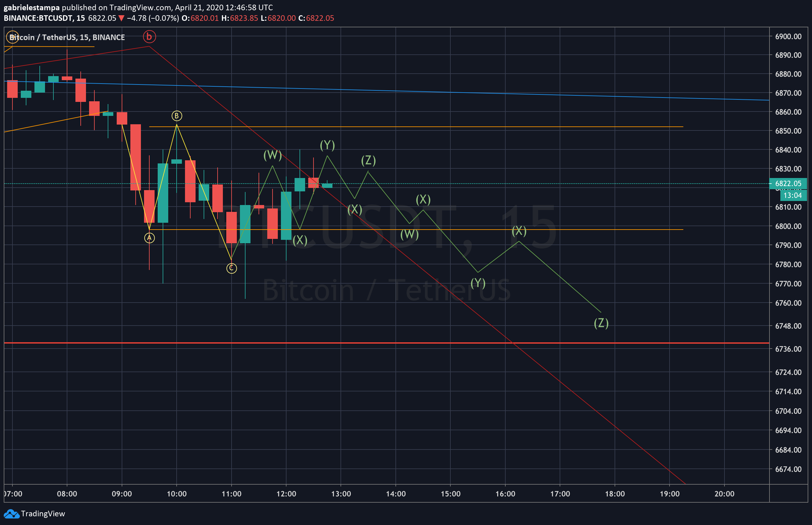Select the orange horizontal line near 6852

[416, 127]
